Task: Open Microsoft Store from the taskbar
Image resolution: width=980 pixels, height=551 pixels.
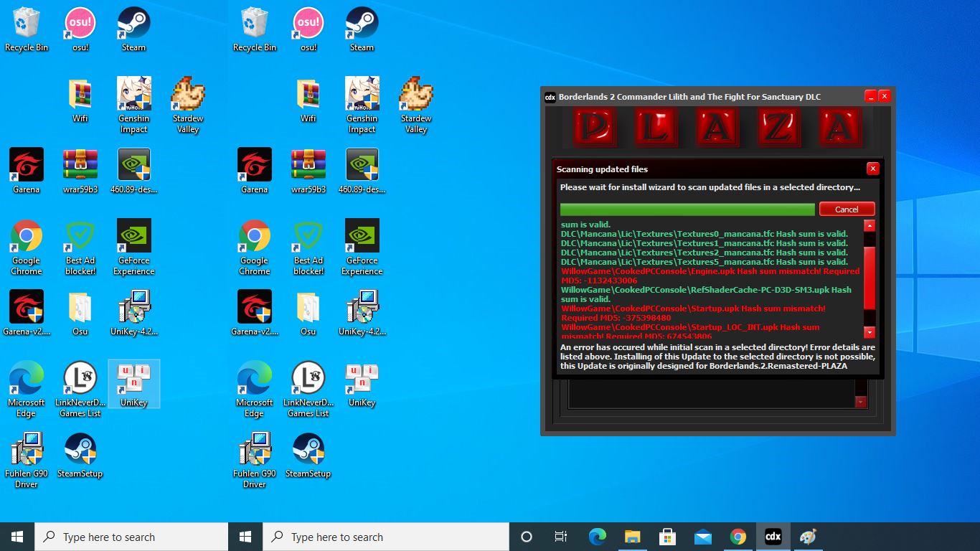Action: tap(667, 537)
